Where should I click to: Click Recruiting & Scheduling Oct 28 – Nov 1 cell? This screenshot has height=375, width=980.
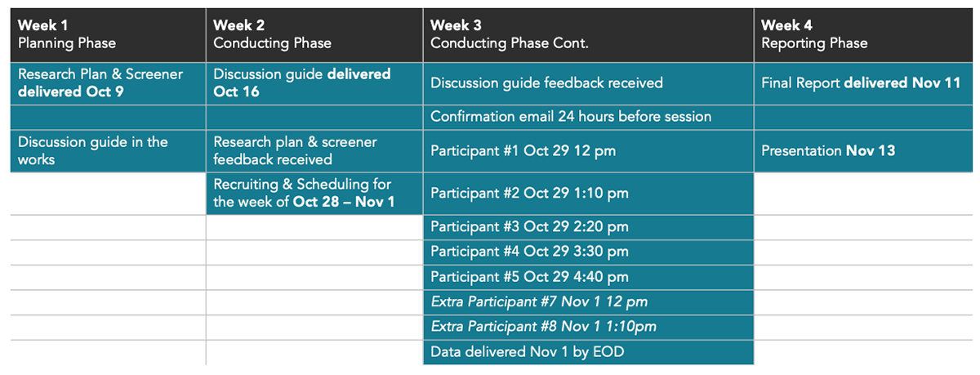click(314, 193)
